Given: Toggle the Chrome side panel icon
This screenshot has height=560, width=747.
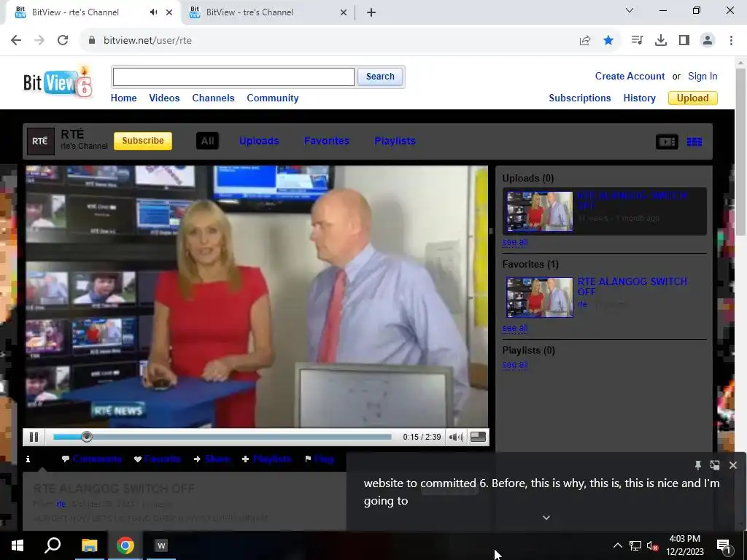Looking at the screenshot, I should [x=684, y=41].
